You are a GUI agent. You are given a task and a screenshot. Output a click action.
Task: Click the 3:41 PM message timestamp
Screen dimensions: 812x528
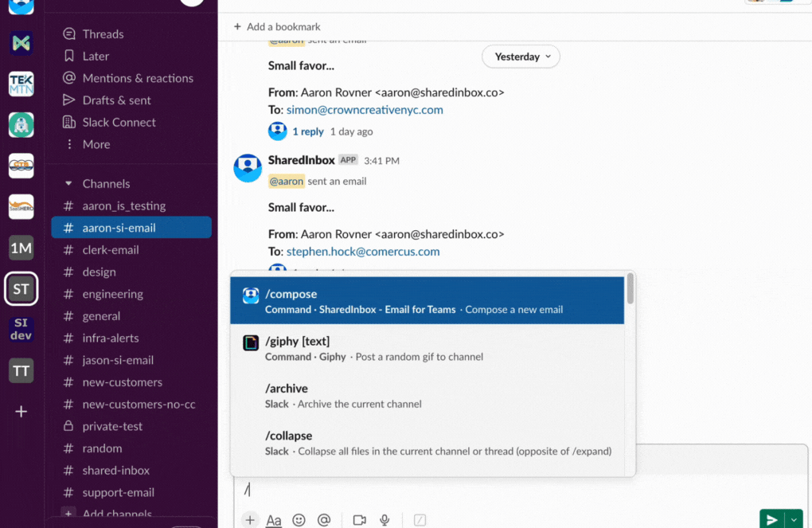pyautogui.click(x=381, y=161)
